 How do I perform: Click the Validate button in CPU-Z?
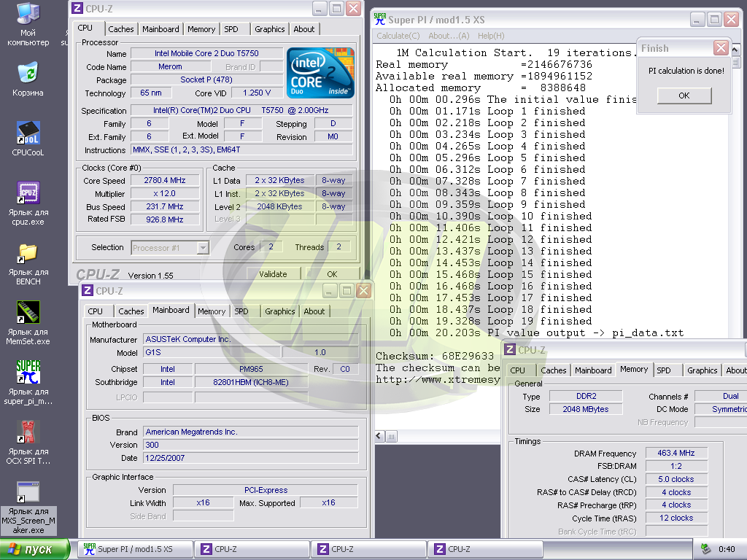273,274
